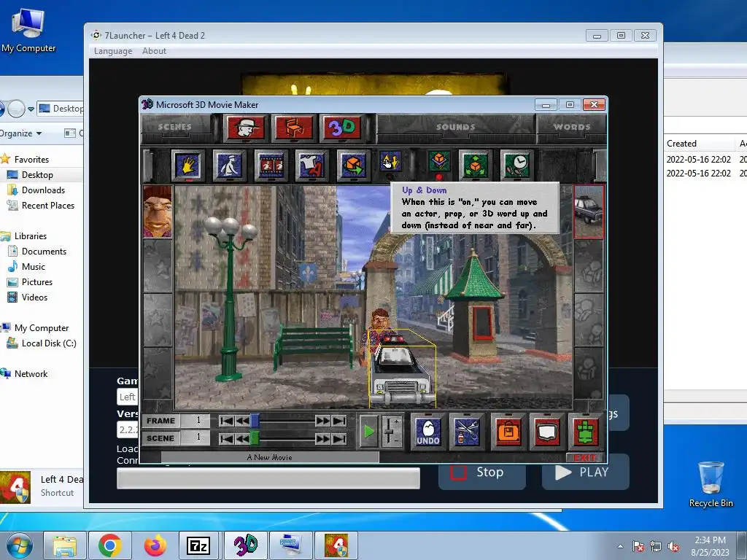Open Documents library in Explorer

(44, 252)
